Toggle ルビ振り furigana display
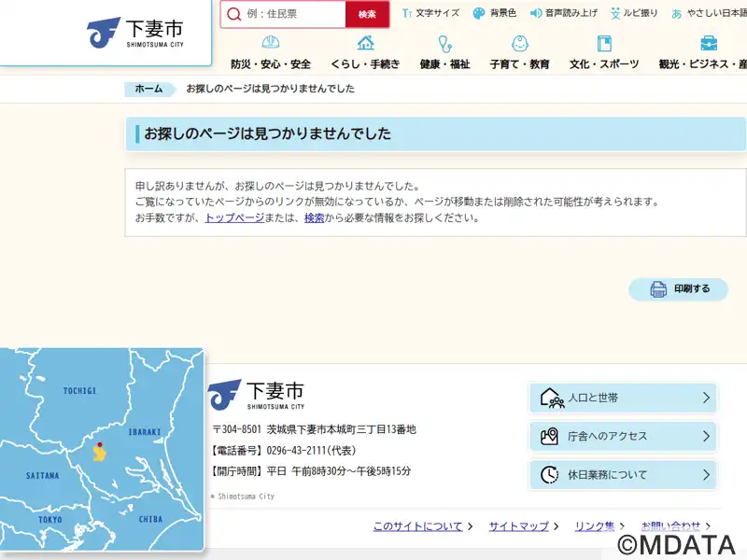 coord(634,14)
